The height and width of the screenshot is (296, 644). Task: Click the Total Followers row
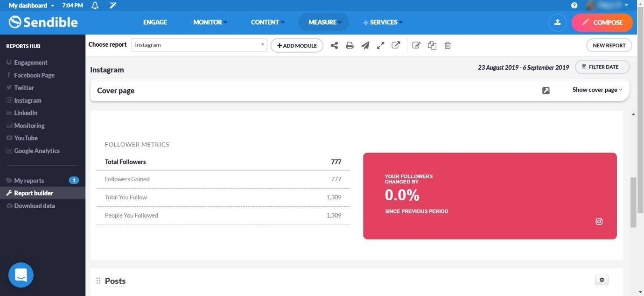223,162
